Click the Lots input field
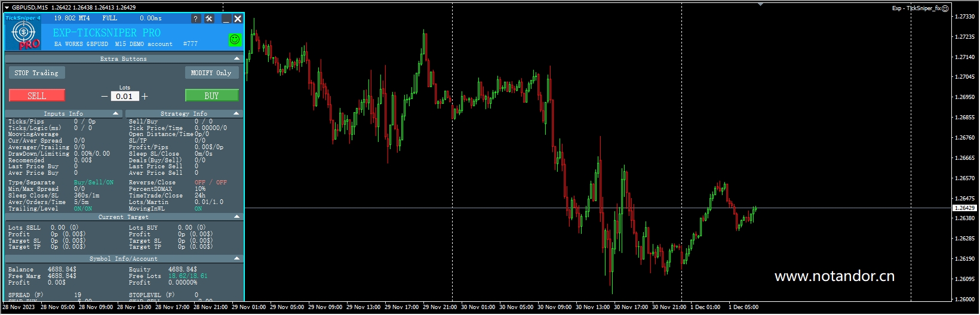The image size is (980, 315). coord(124,96)
